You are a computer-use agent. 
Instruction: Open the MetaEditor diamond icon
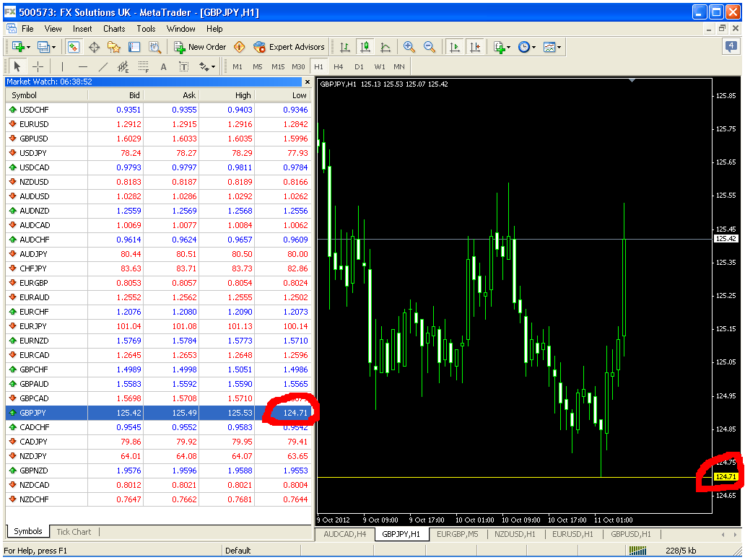240,47
